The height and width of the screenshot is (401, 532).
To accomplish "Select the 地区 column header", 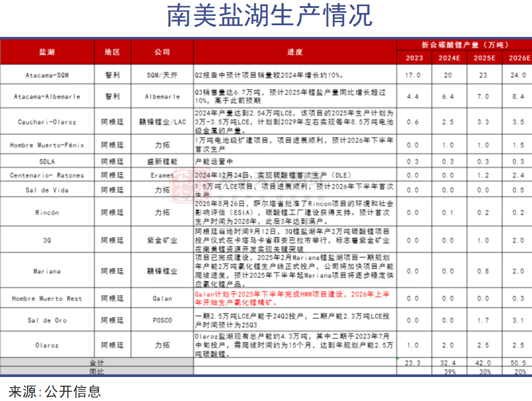I will pyautogui.click(x=112, y=52).
